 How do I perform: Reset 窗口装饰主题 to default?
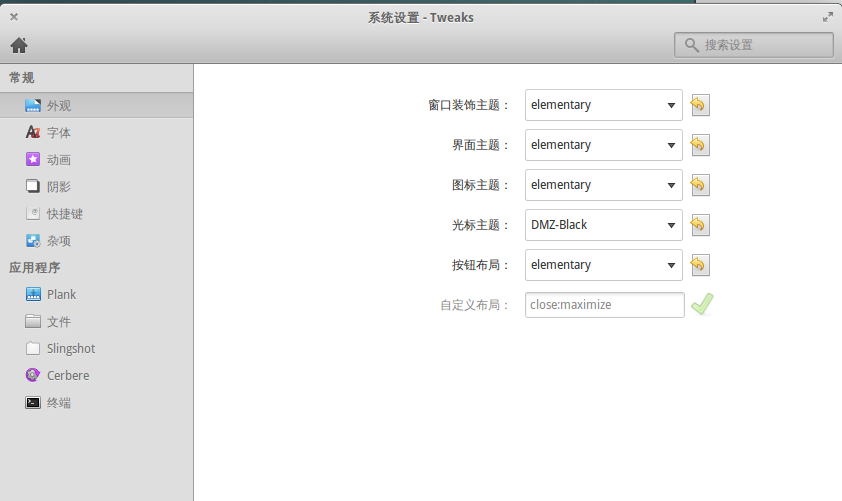point(700,105)
